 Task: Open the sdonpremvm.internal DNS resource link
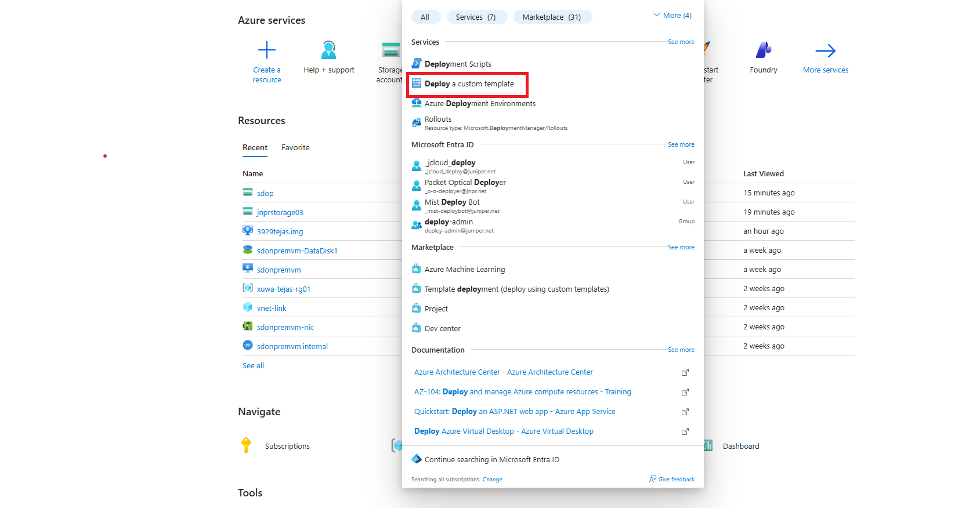coord(292,347)
